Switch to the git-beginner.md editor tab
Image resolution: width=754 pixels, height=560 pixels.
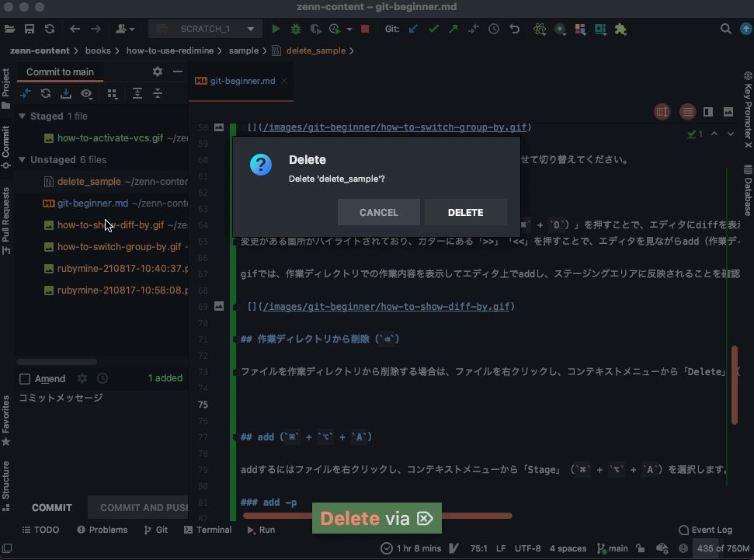coord(244,80)
